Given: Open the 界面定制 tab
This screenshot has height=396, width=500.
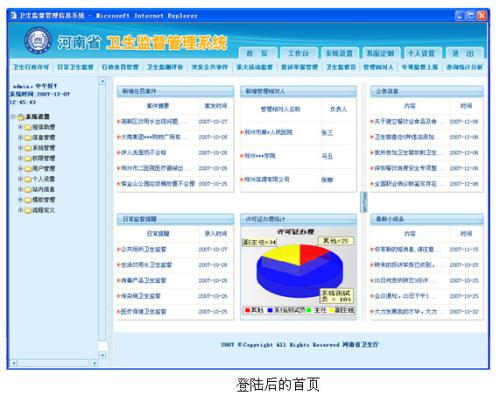Looking at the screenshot, I should [x=381, y=53].
